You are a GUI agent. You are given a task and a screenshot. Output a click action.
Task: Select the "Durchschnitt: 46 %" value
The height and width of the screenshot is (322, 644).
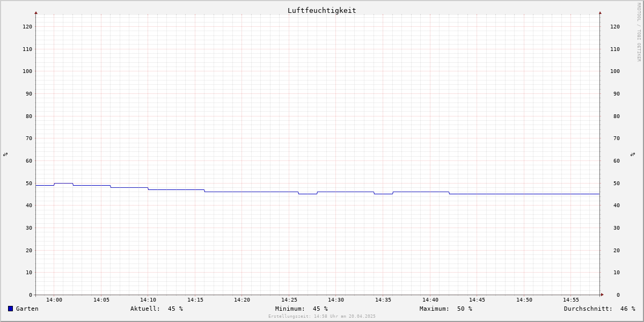(x=599, y=309)
